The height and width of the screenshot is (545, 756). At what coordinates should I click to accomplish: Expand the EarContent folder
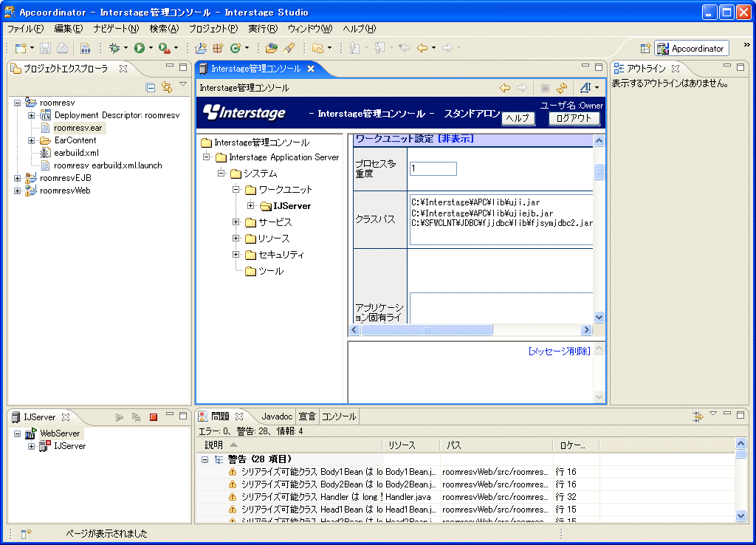(x=31, y=140)
